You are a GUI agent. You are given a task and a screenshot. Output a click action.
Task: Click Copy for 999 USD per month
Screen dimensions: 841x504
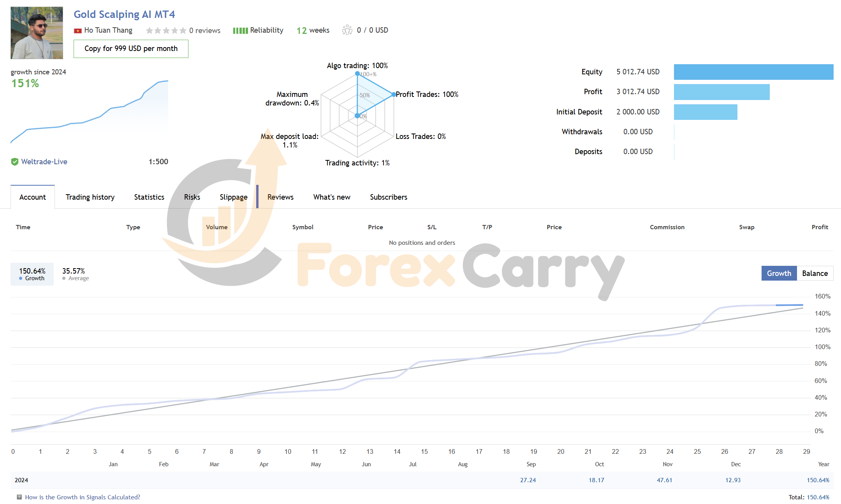click(131, 49)
